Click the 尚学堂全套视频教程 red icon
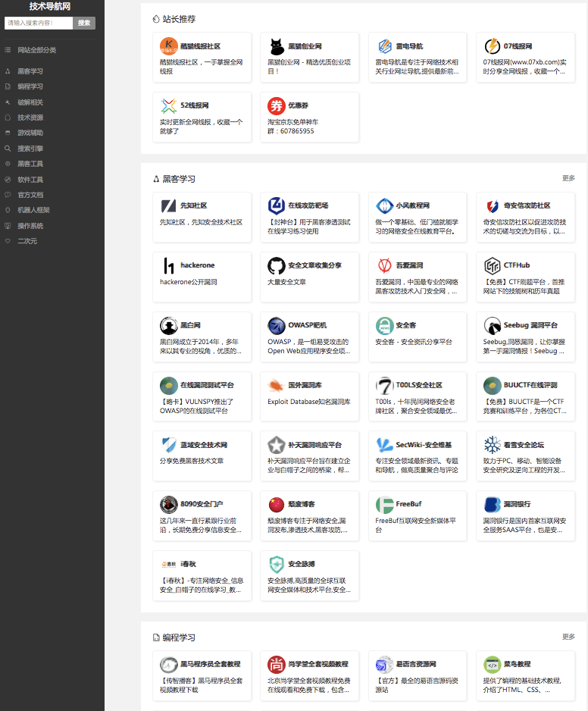The height and width of the screenshot is (711, 588). (x=277, y=664)
